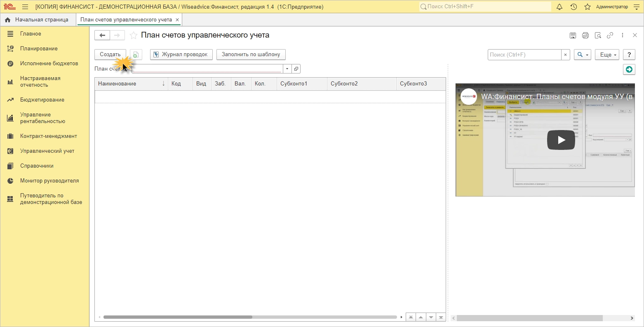
Task: Open the title bar settings lines icon
Action: pyautogui.click(x=636, y=7)
